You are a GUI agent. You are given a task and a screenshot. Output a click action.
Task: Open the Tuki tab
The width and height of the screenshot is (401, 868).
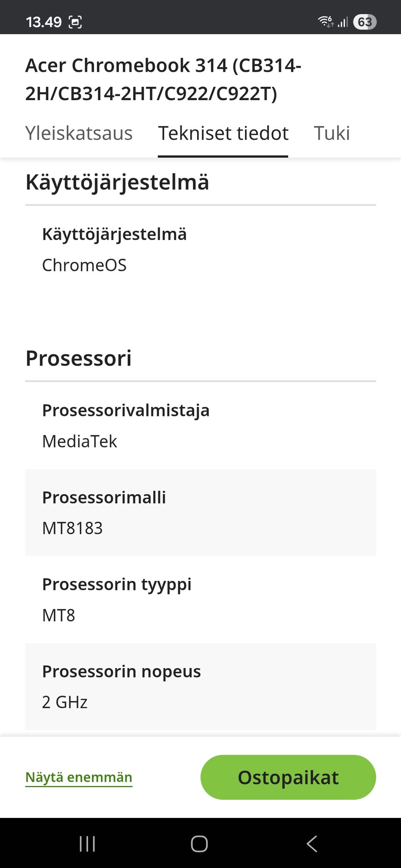click(332, 134)
